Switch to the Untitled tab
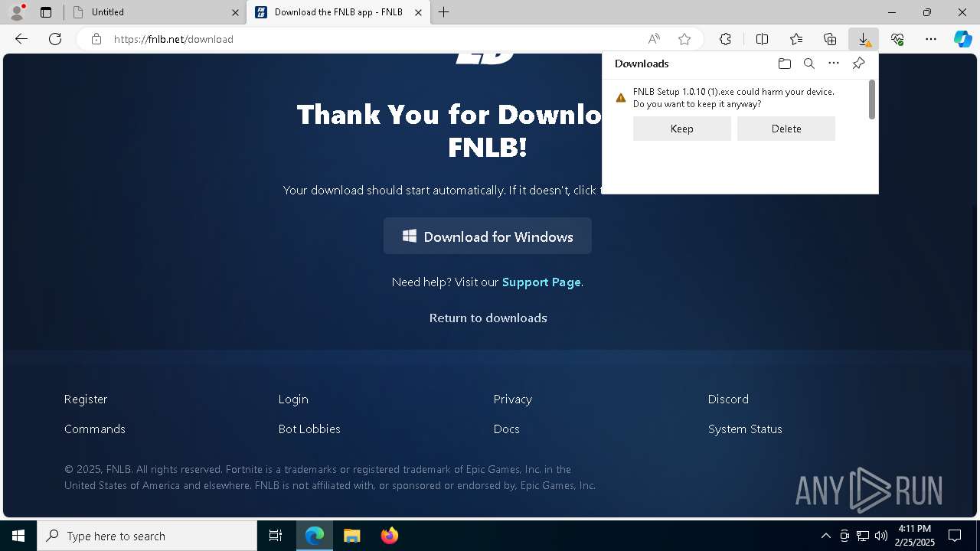980x551 pixels. click(153, 12)
